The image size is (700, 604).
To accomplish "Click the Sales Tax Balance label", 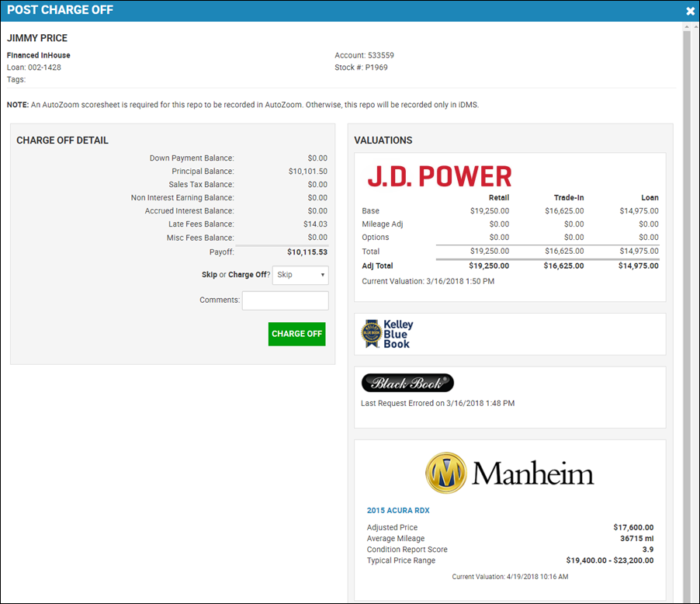I will click(x=201, y=185).
